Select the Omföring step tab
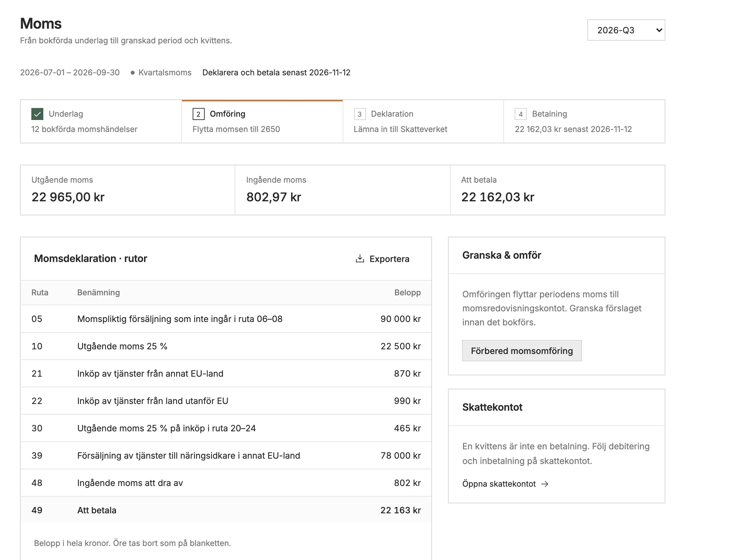Image resolution: width=740 pixels, height=560 pixels. click(262, 121)
